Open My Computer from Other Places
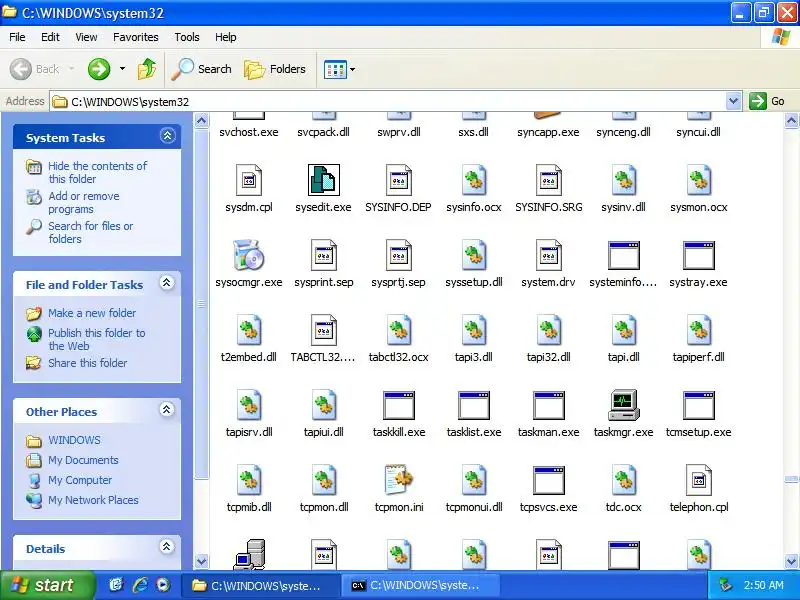This screenshot has width=800, height=600. (x=80, y=480)
